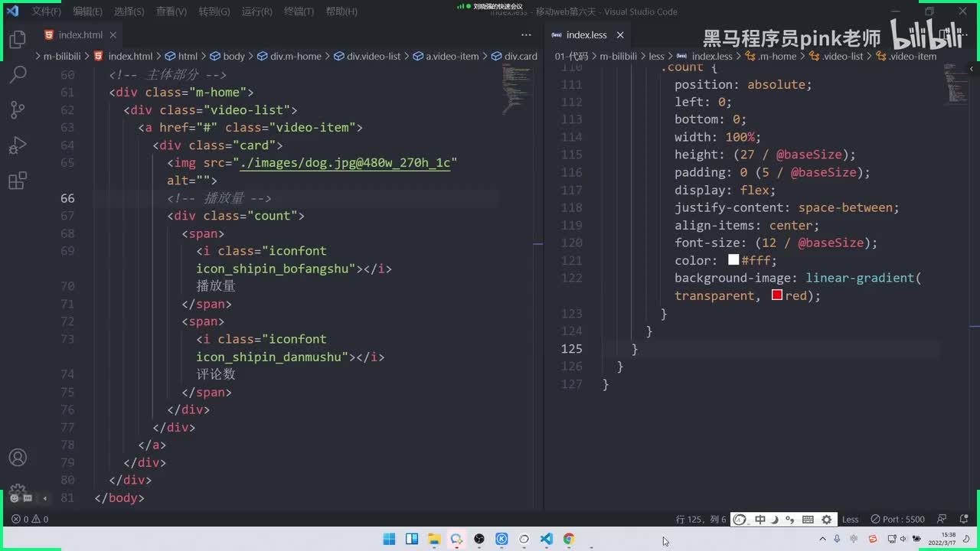The width and height of the screenshot is (980, 551).
Task: Open the html breadcrumb dropdown
Action: (x=181, y=56)
